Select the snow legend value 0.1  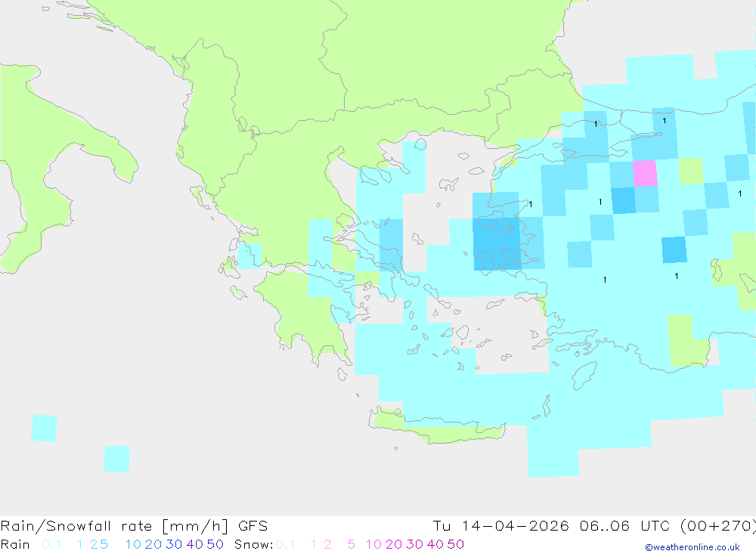[286, 544]
